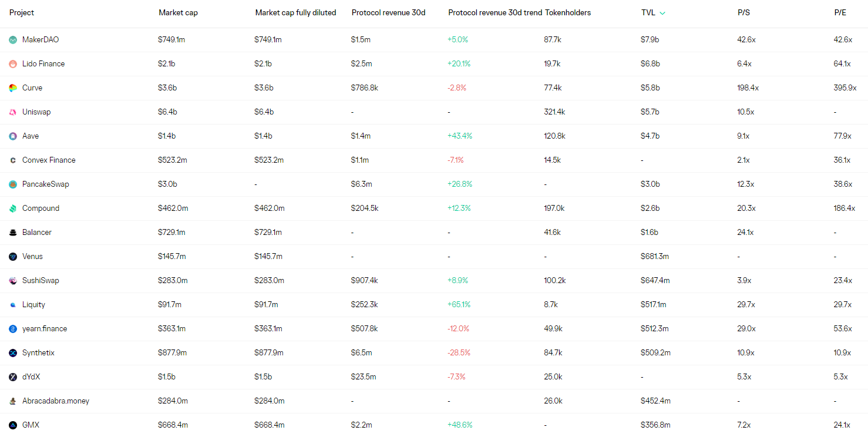This screenshot has height=437, width=868.
Task: Click the TVL sort arrow
Action: [x=662, y=13]
